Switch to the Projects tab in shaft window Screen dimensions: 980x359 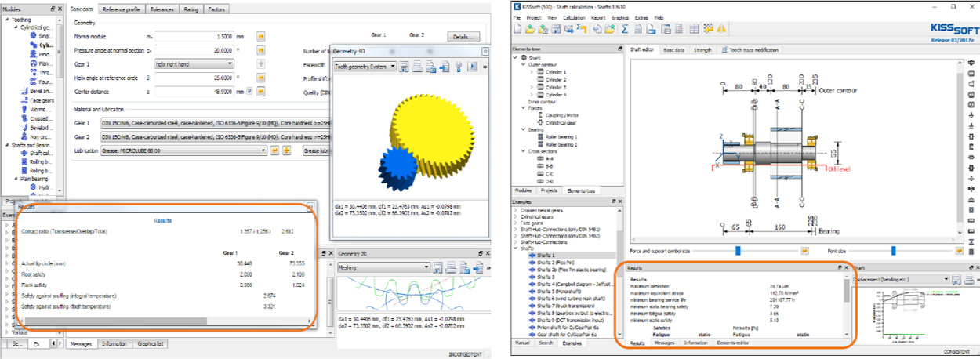pyautogui.click(x=549, y=190)
